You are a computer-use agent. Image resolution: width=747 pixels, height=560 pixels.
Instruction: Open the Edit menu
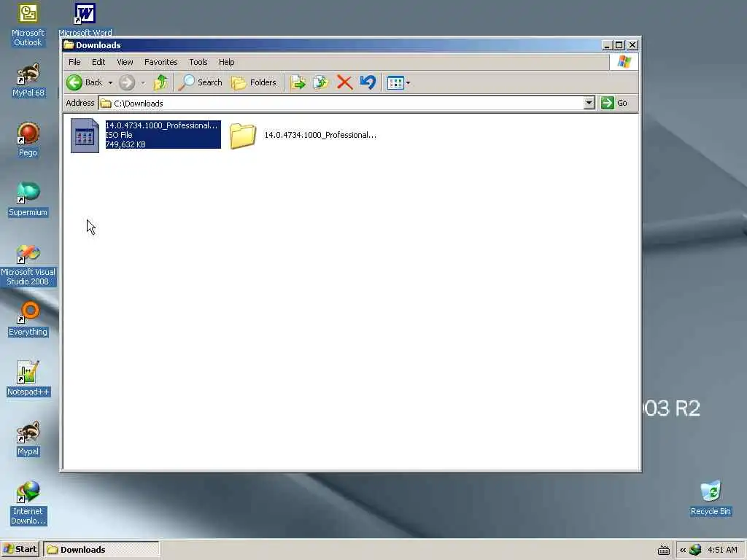[x=98, y=62]
